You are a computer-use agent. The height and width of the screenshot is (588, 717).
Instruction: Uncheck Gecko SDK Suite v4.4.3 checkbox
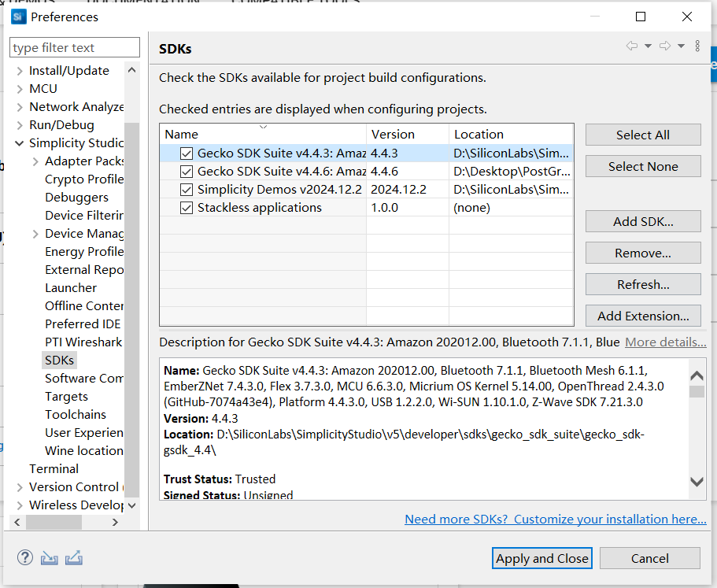pos(186,153)
